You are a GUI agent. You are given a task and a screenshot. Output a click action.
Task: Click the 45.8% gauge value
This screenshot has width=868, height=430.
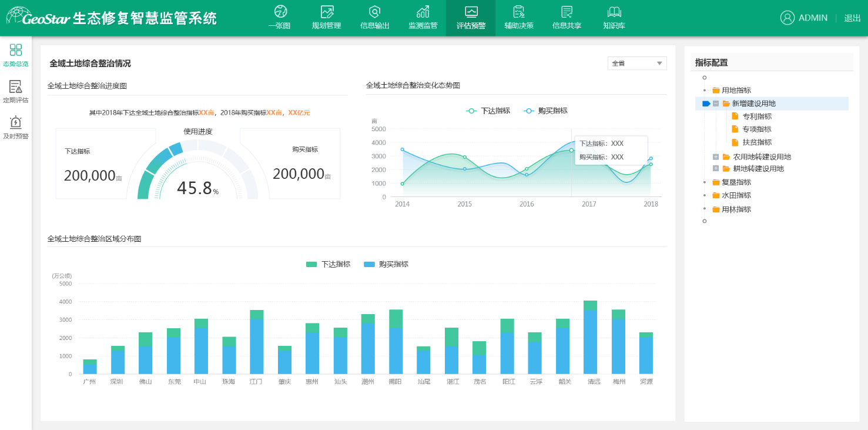pos(197,188)
